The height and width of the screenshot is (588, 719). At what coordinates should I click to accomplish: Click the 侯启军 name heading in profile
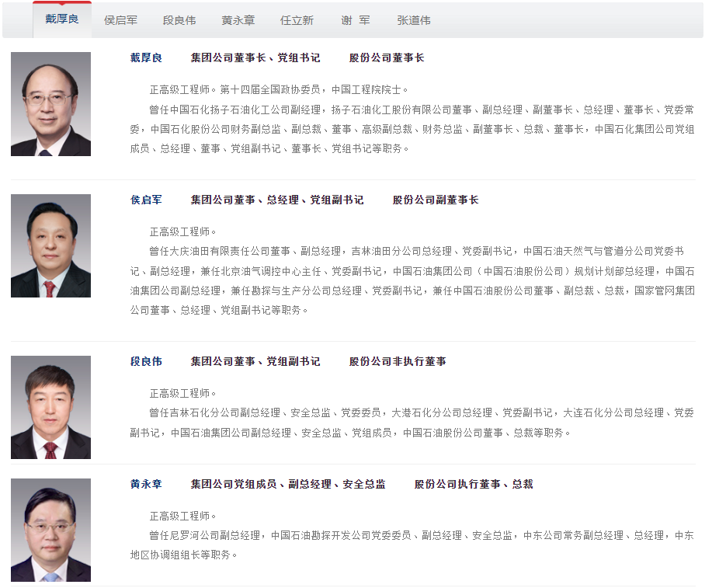pyautogui.click(x=146, y=200)
